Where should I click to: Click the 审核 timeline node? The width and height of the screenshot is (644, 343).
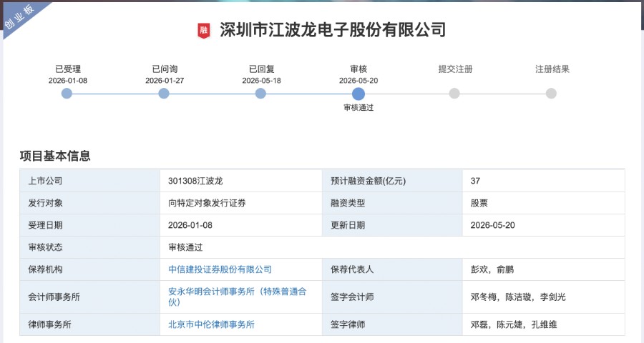pos(358,94)
